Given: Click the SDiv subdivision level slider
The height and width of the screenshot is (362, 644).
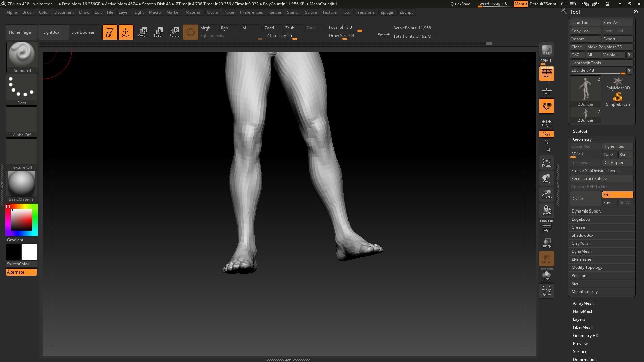Looking at the screenshot, I should 585,155.
